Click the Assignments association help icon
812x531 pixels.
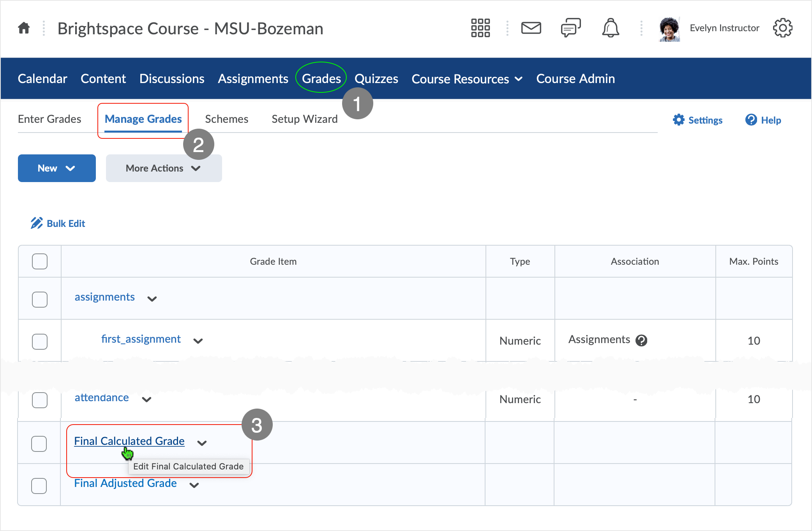[641, 340]
